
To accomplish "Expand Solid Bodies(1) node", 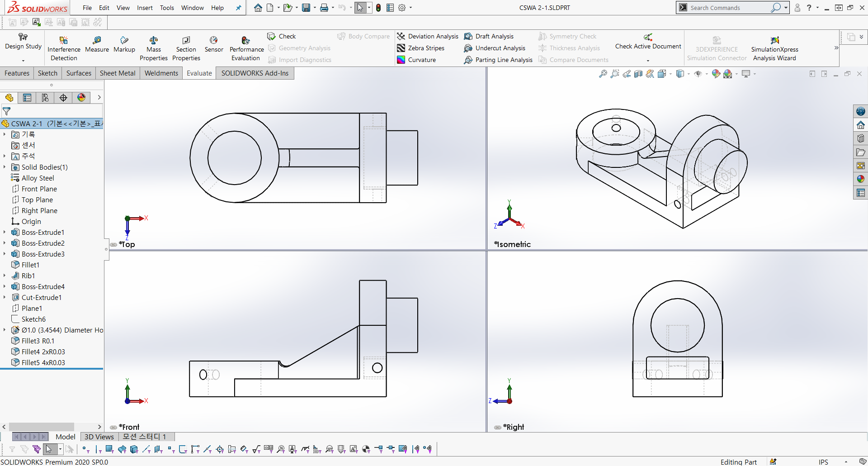I will pyautogui.click(x=5, y=167).
